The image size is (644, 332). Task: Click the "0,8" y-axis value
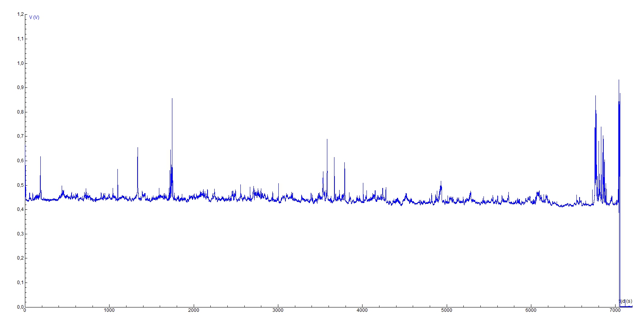21,112
